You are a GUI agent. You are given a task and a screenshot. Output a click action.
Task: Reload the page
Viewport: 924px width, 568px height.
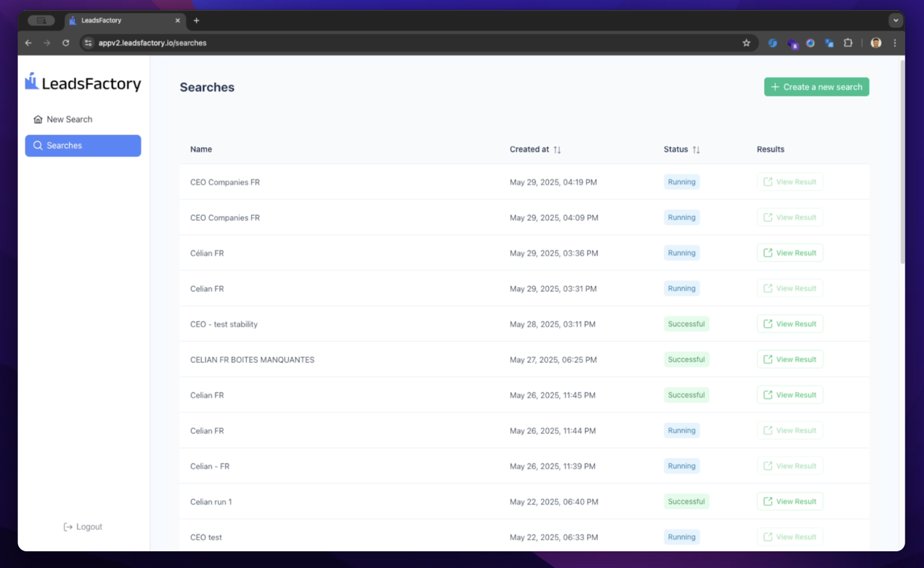click(x=66, y=43)
